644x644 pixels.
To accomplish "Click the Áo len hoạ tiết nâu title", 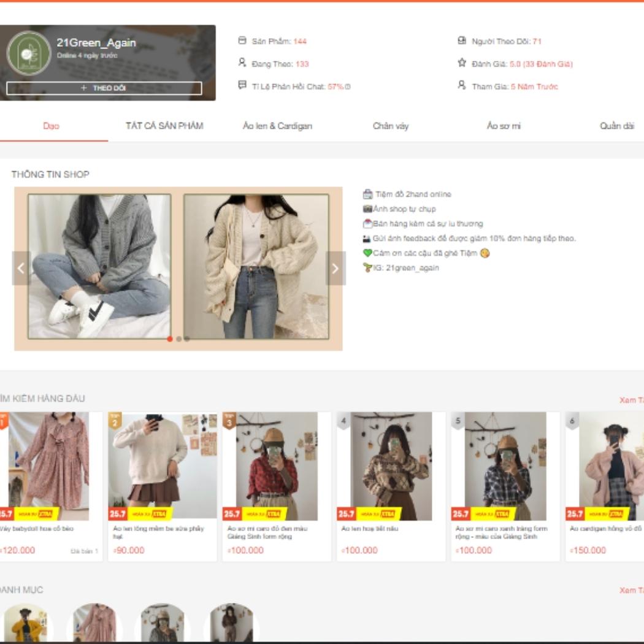I will (x=370, y=529).
